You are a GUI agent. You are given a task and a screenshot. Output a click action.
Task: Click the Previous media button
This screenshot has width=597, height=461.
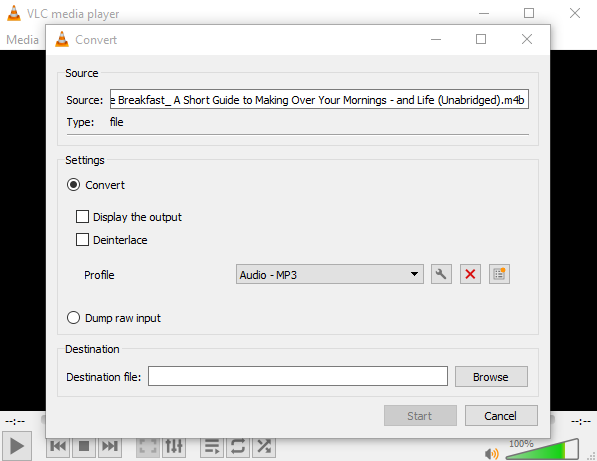(58, 446)
